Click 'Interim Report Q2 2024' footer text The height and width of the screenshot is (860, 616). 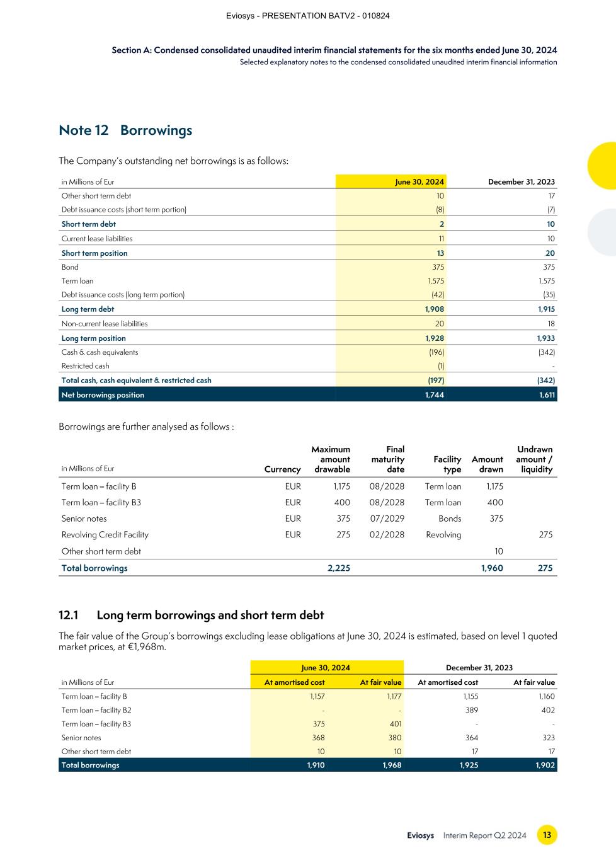click(484, 835)
